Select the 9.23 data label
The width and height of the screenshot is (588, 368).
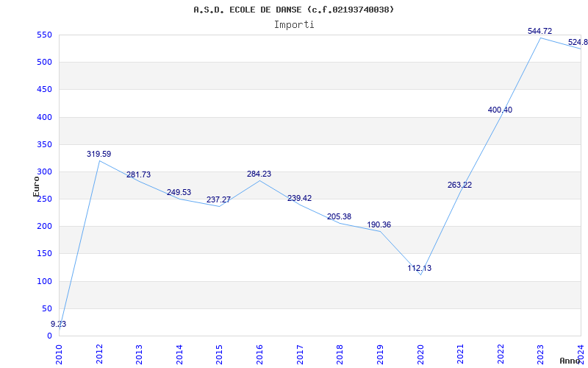[59, 324]
